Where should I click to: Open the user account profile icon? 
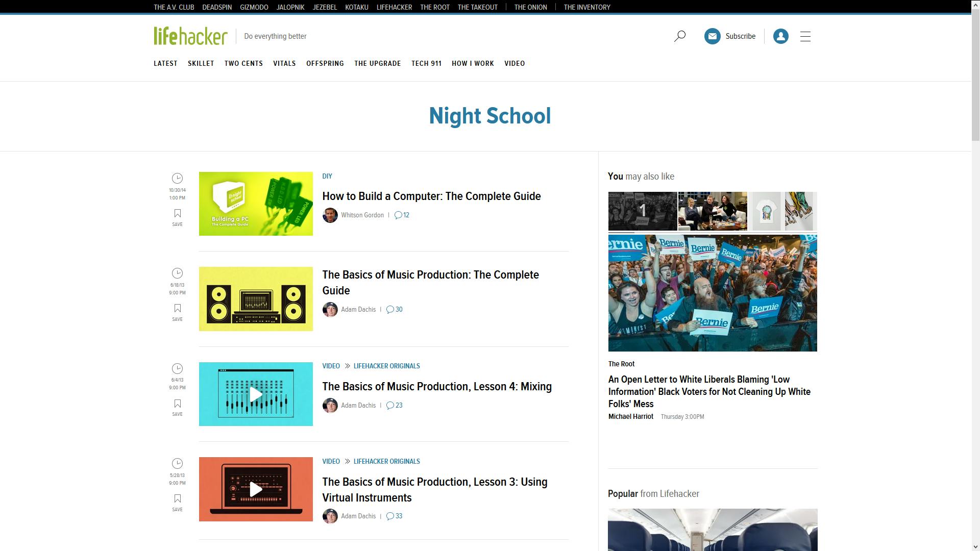click(780, 36)
